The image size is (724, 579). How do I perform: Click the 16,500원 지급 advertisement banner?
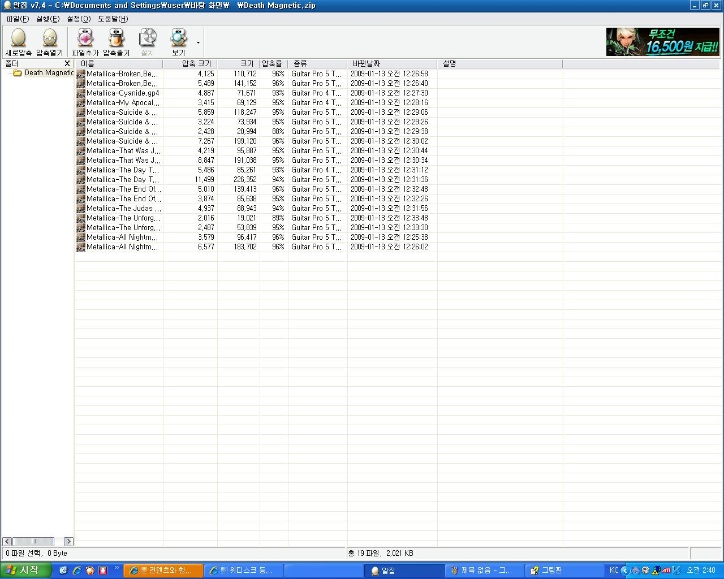click(x=663, y=42)
